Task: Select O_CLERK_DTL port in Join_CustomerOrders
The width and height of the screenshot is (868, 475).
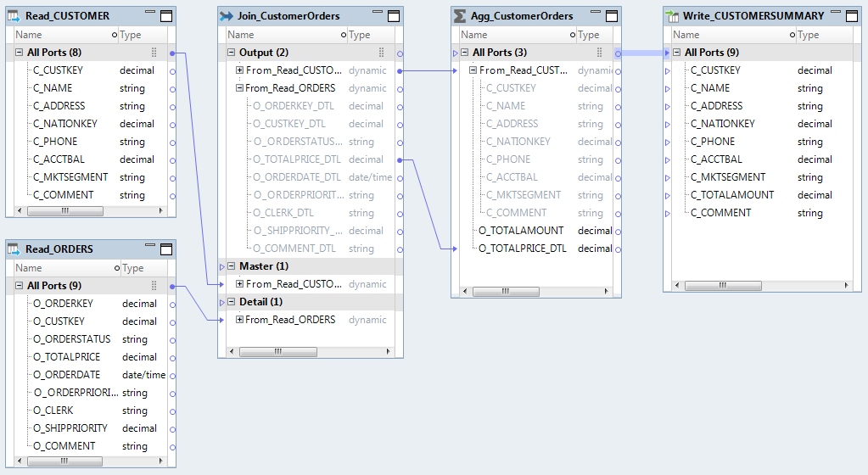Action: click(283, 213)
